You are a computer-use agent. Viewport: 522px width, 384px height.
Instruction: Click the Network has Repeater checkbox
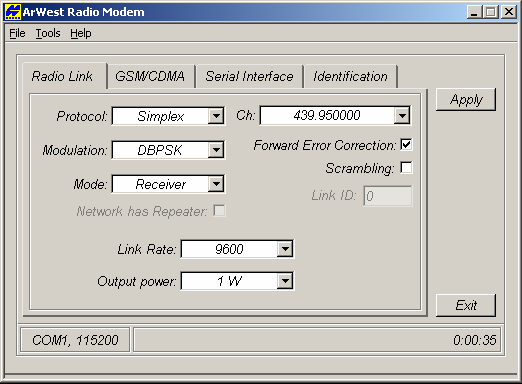pos(219,211)
